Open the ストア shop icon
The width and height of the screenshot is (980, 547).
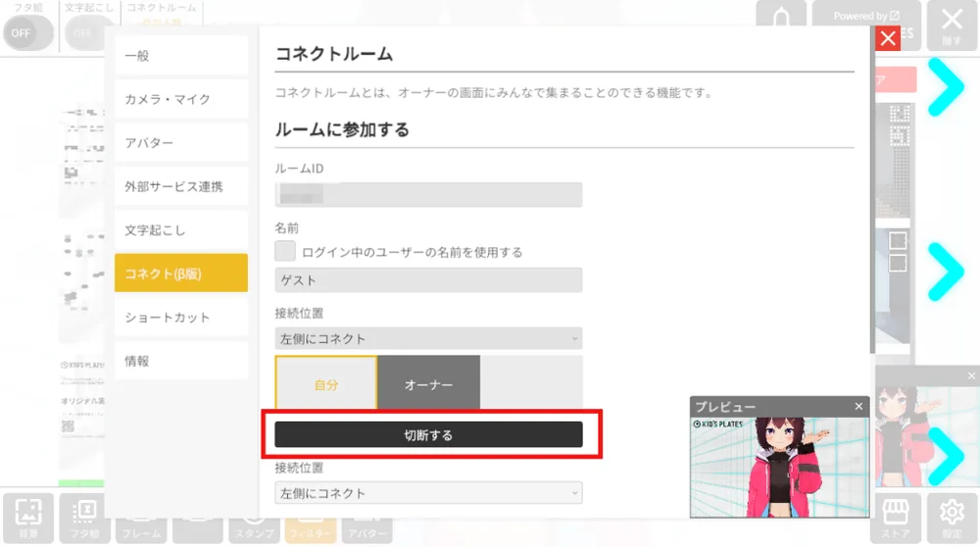point(896,518)
